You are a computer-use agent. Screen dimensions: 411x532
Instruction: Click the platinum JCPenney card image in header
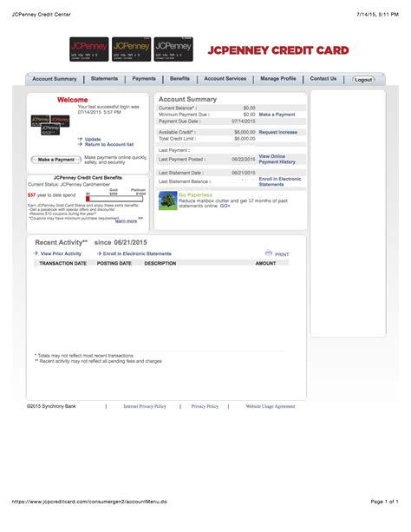173,49
